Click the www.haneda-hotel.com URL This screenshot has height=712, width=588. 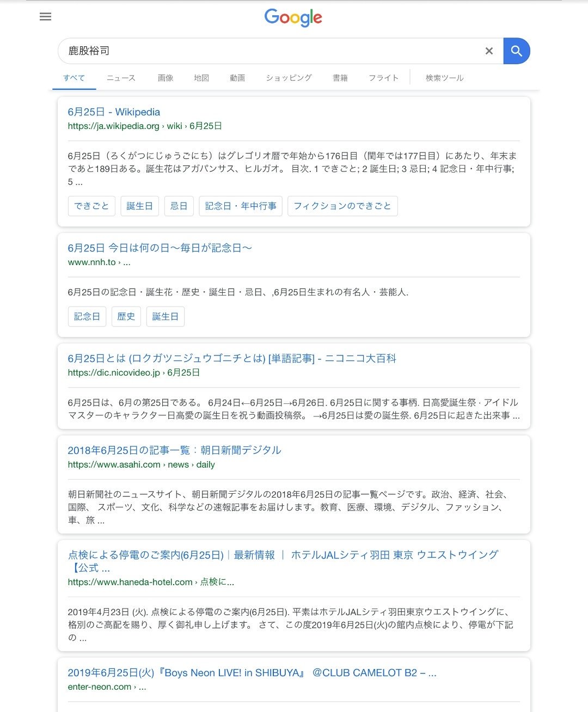point(151,582)
